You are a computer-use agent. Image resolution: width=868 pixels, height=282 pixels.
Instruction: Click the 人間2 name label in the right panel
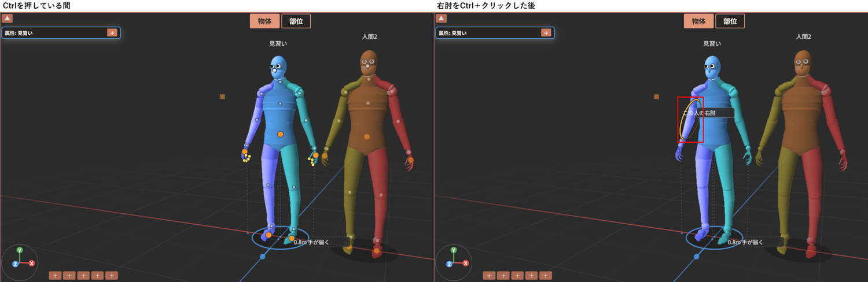click(x=803, y=36)
